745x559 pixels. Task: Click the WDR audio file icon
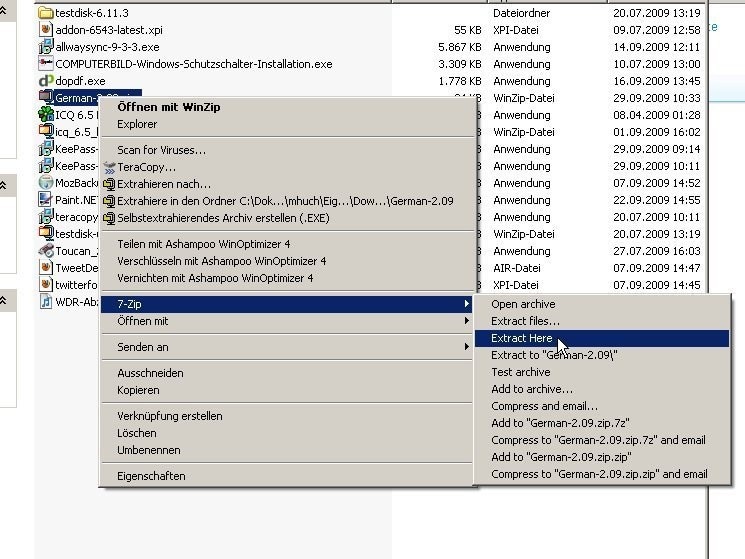(46, 302)
